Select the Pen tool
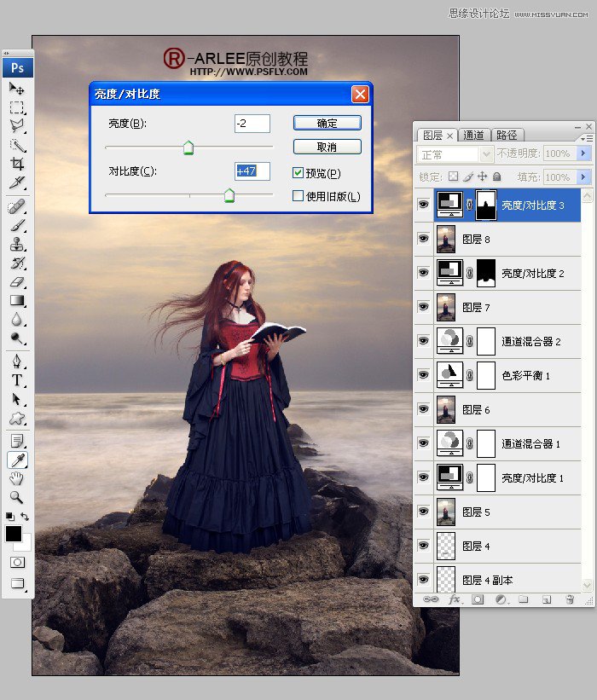 click(x=17, y=362)
